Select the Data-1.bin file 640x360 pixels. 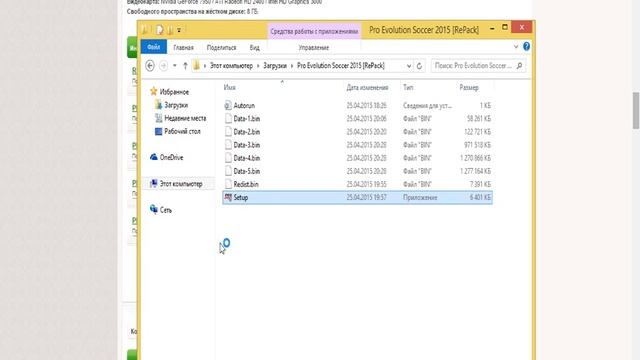247,118
